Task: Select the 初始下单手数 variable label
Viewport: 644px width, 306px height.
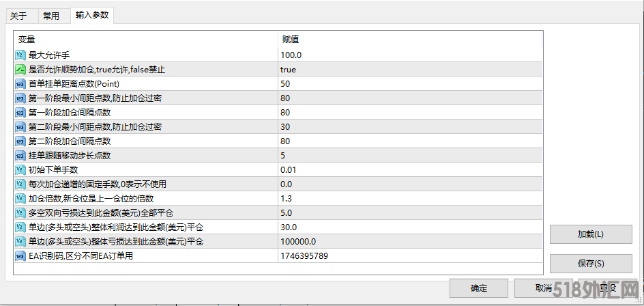Action: tap(53, 170)
